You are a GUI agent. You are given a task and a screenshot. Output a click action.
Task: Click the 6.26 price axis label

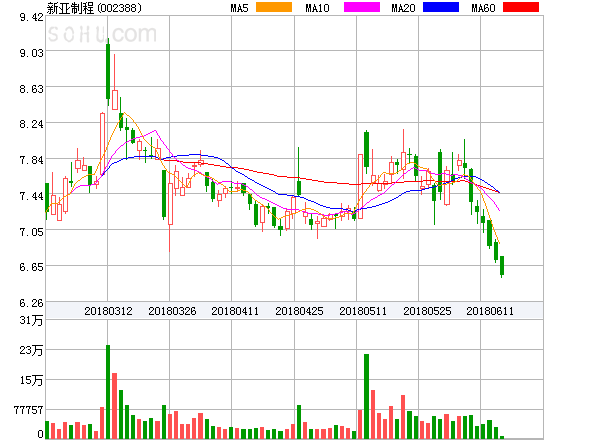(x=31, y=303)
